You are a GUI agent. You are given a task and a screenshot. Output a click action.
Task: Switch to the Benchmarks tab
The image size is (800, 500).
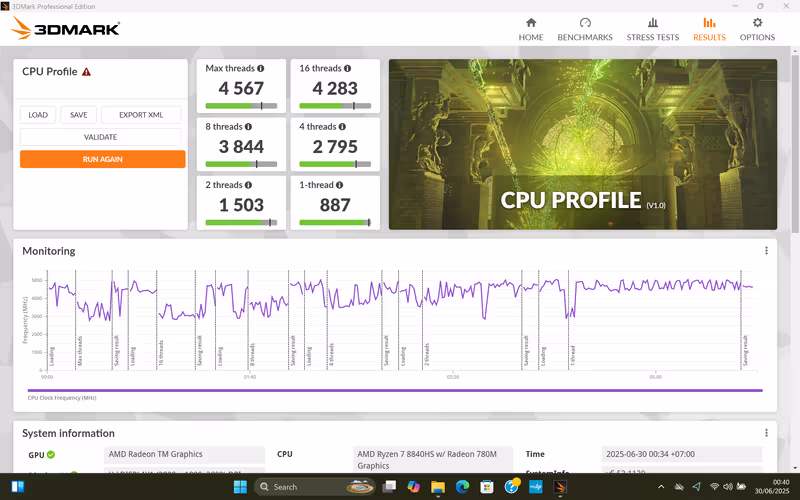(x=585, y=29)
